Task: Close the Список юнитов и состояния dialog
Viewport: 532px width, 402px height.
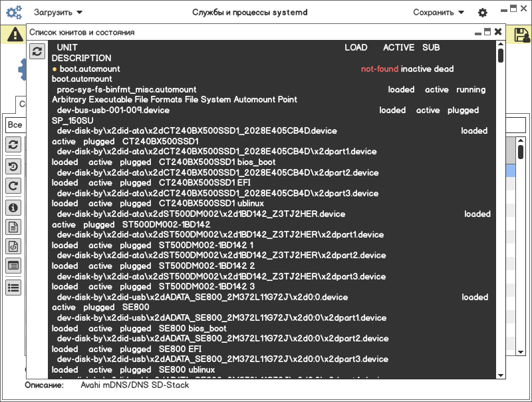Action: click(499, 32)
